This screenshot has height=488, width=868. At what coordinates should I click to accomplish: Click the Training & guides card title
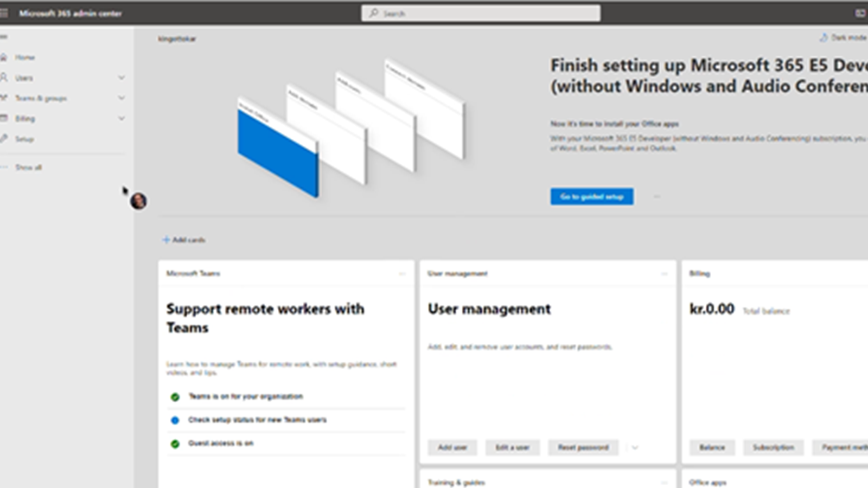click(x=456, y=483)
